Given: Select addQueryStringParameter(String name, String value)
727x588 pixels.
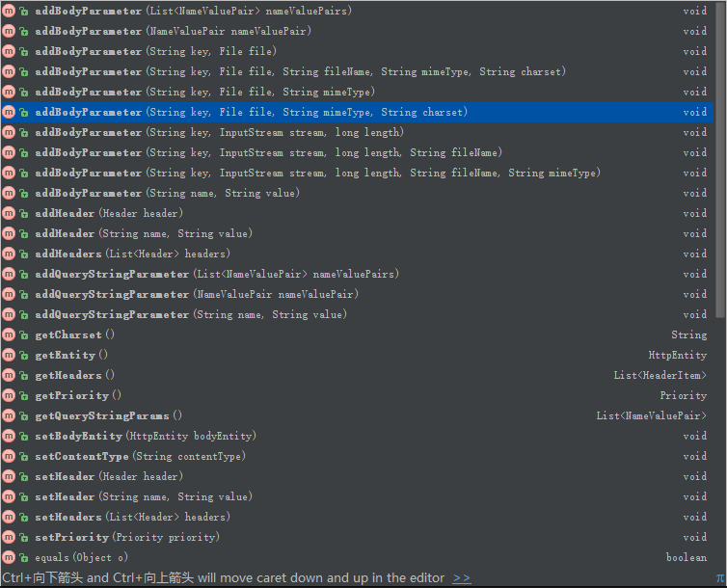Looking at the screenshot, I should pos(357,314).
